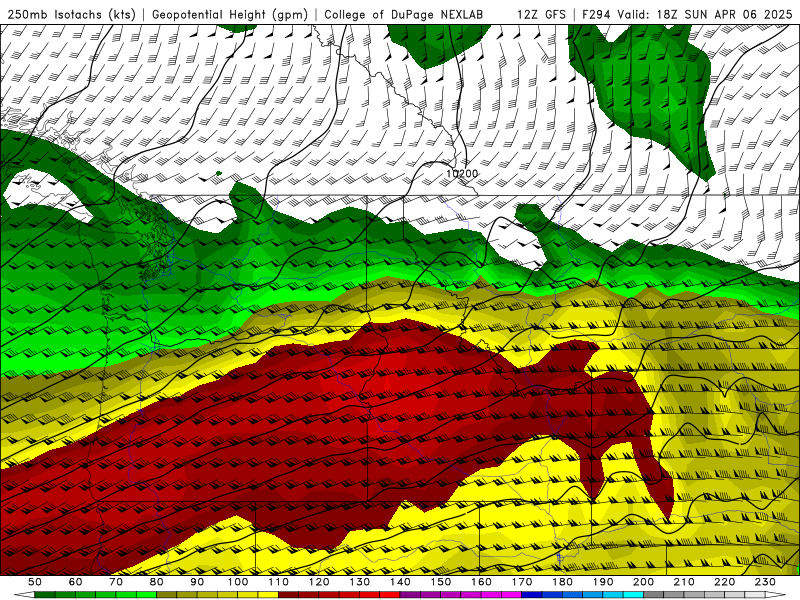Click the 80 value on the color scale
800x600 pixels.
coord(156,582)
